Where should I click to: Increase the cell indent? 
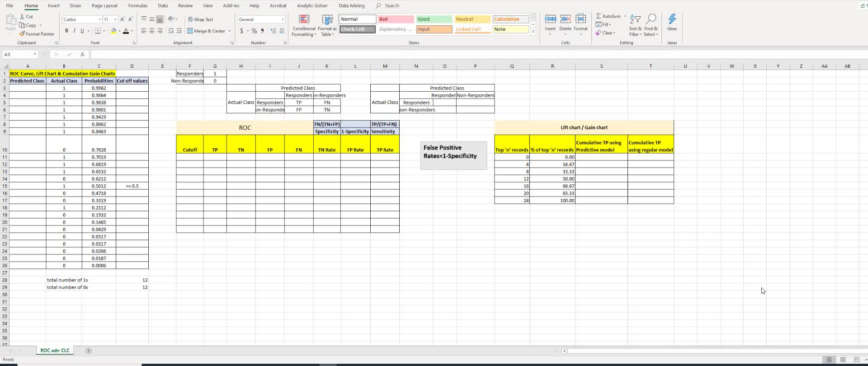(179, 31)
